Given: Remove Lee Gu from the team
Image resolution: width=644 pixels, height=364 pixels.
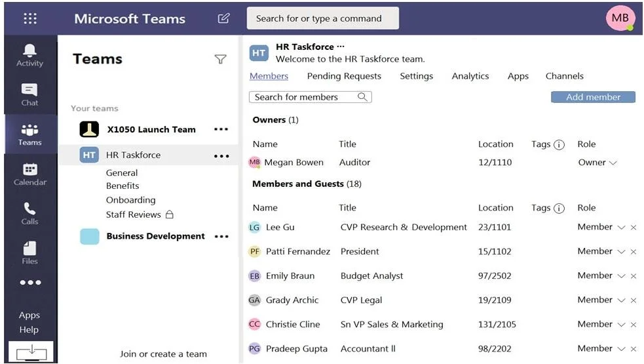Looking at the screenshot, I should (x=634, y=228).
